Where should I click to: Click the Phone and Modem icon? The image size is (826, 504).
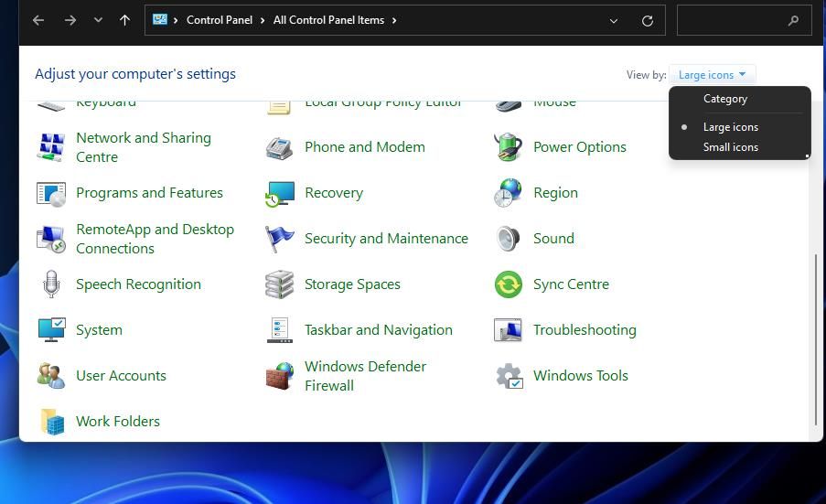point(279,147)
